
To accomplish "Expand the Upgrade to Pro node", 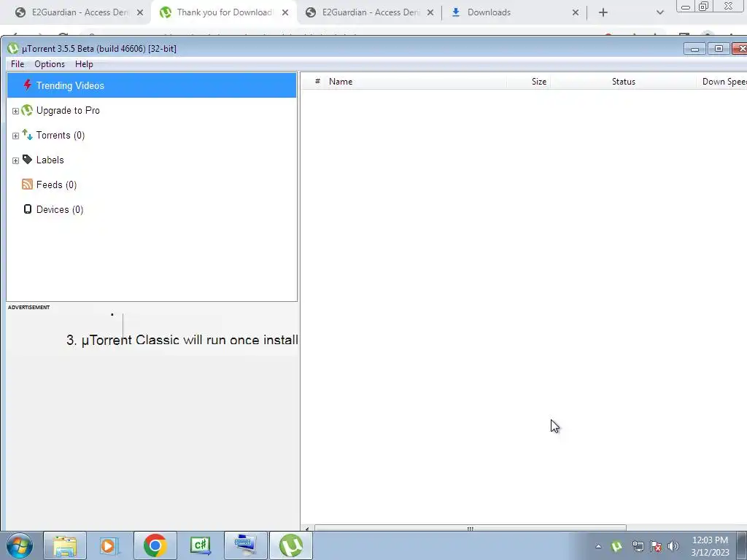I will tap(15, 111).
